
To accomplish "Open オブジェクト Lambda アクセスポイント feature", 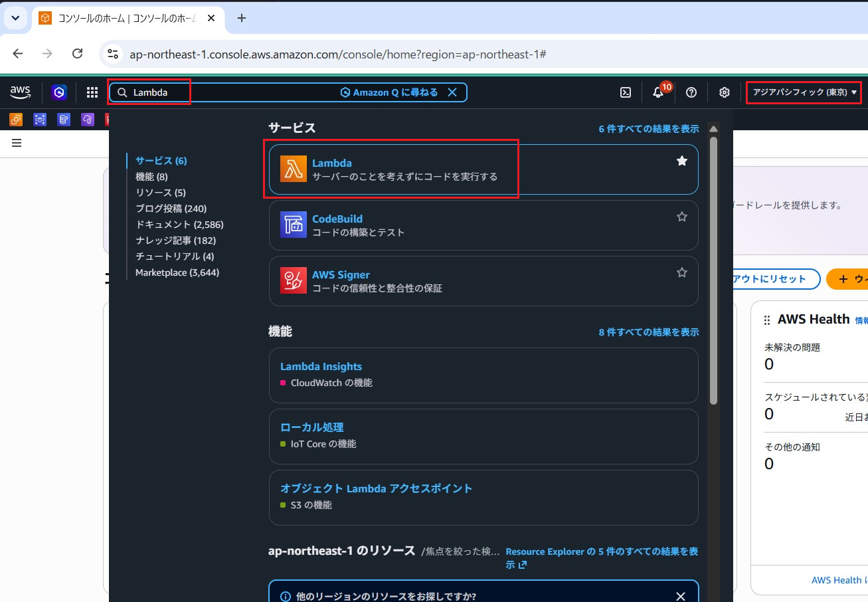I will click(376, 488).
